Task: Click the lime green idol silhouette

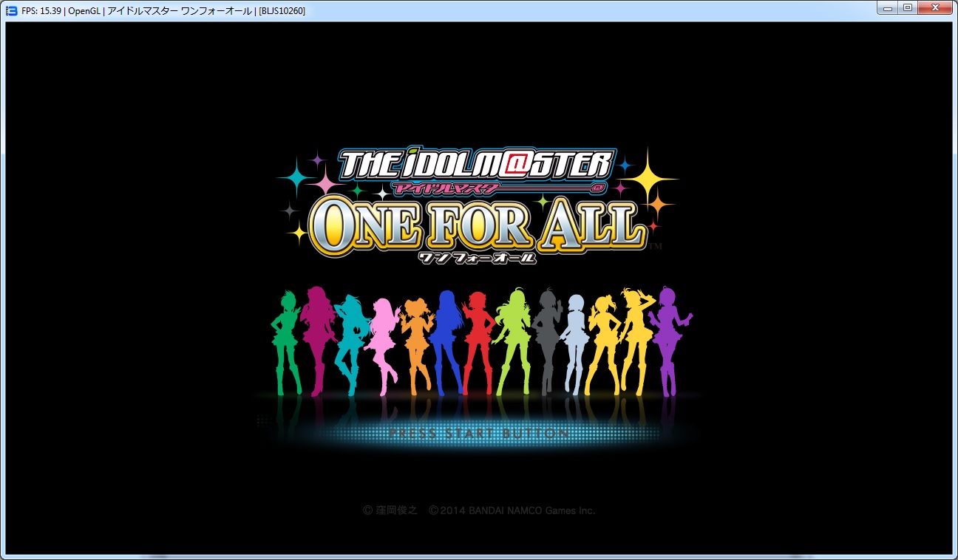Action: 513,341
